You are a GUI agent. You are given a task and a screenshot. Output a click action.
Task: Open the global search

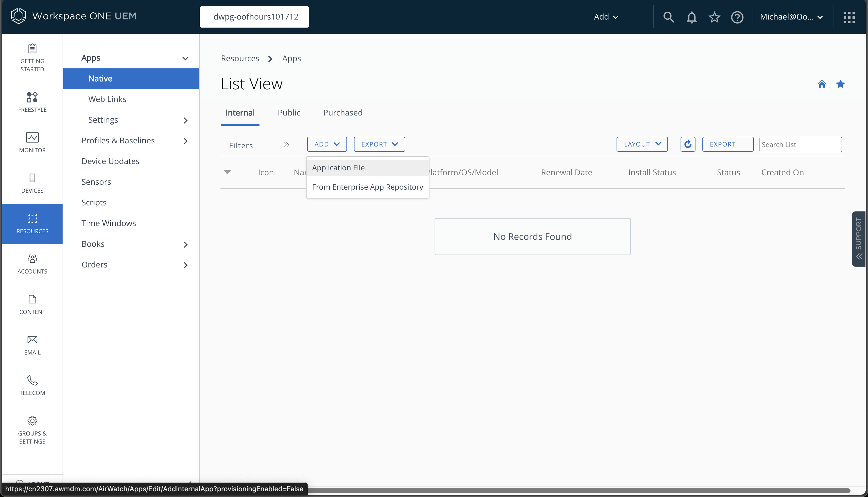tap(668, 17)
